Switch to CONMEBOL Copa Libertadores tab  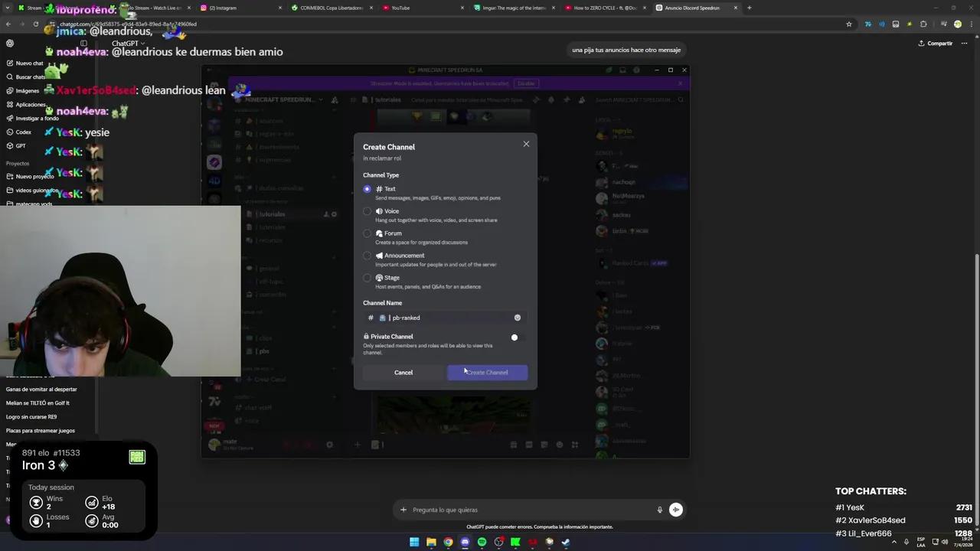[x=333, y=8]
